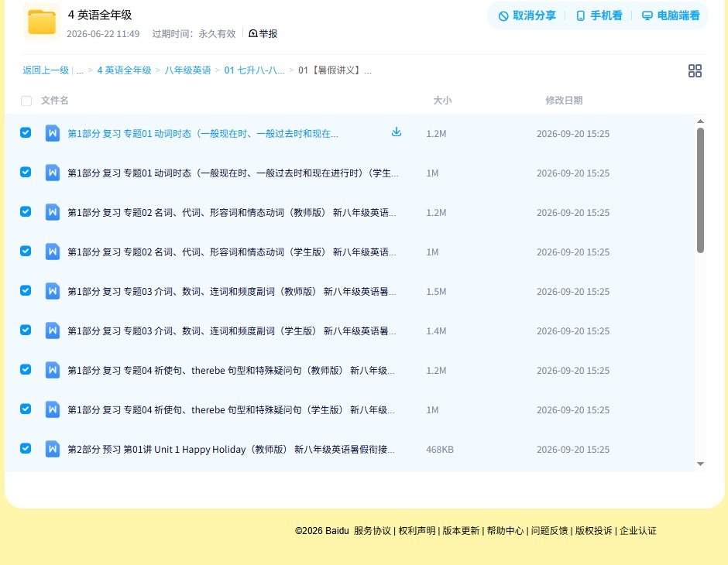Click the 468KB size cell
Screen dimensions: 728x565
pos(440,449)
